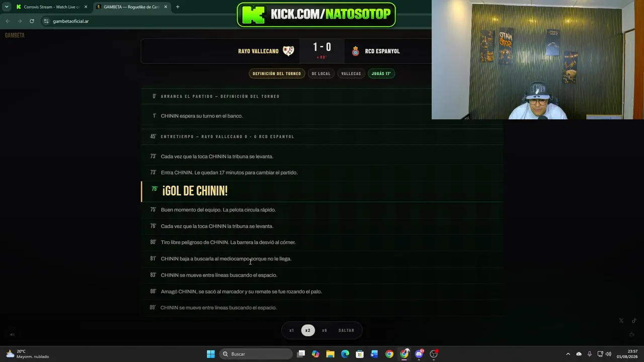Open the Windows Start menu

coord(211,354)
